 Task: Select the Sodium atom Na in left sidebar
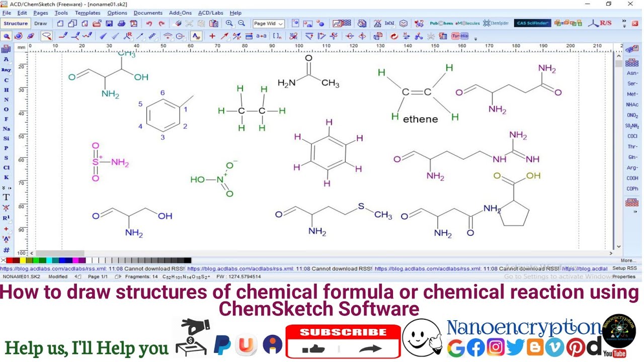pyautogui.click(x=6, y=129)
